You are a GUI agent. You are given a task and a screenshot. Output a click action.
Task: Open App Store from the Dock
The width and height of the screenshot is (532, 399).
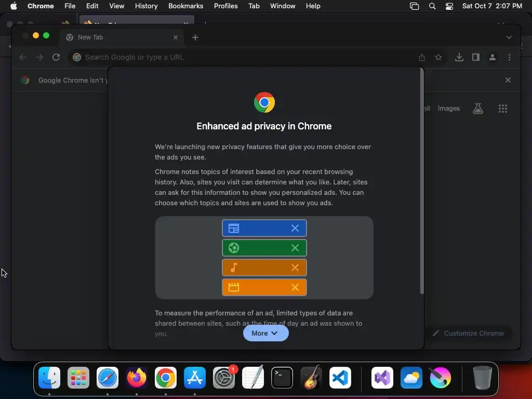coord(195,377)
